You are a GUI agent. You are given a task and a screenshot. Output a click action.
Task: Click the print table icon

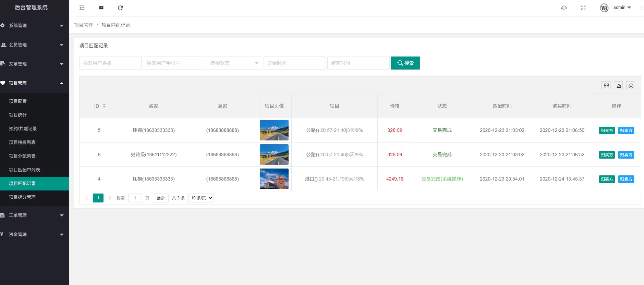tap(631, 86)
